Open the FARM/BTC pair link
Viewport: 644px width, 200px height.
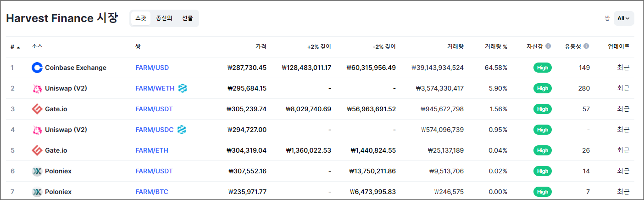click(152, 192)
